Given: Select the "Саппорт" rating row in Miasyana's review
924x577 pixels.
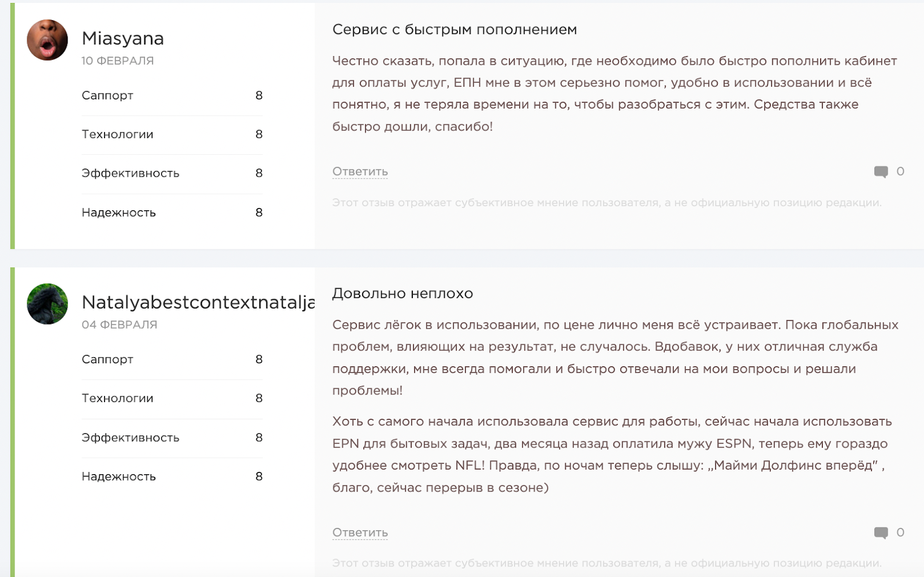Looking at the screenshot, I should point(172,95).
